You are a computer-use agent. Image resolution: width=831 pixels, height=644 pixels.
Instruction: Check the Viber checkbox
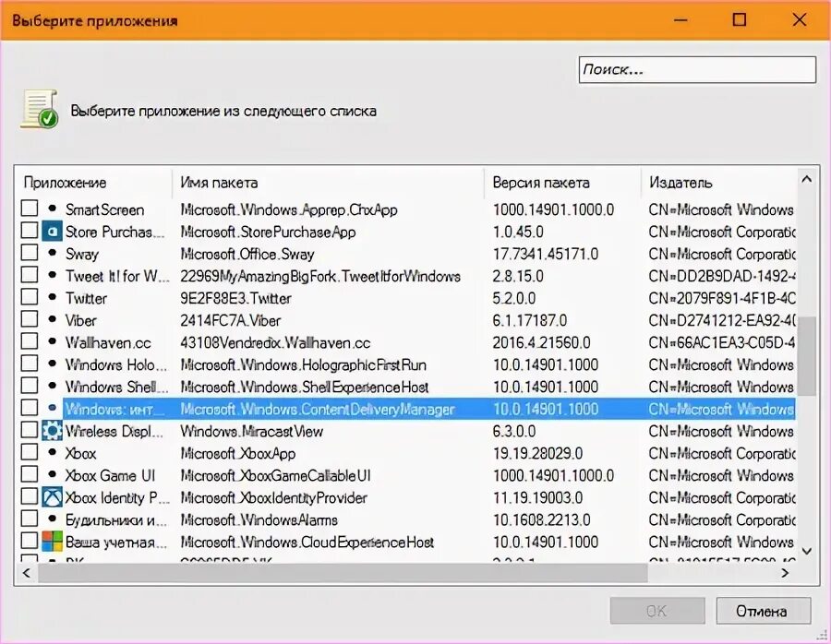(30, 319)
